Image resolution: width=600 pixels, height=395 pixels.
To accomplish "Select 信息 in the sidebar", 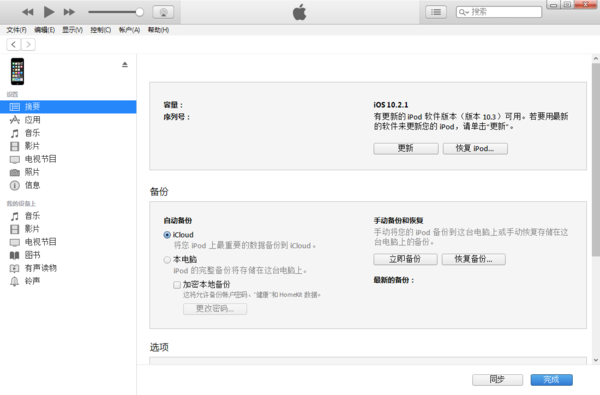I will click(x=68, y=185).
